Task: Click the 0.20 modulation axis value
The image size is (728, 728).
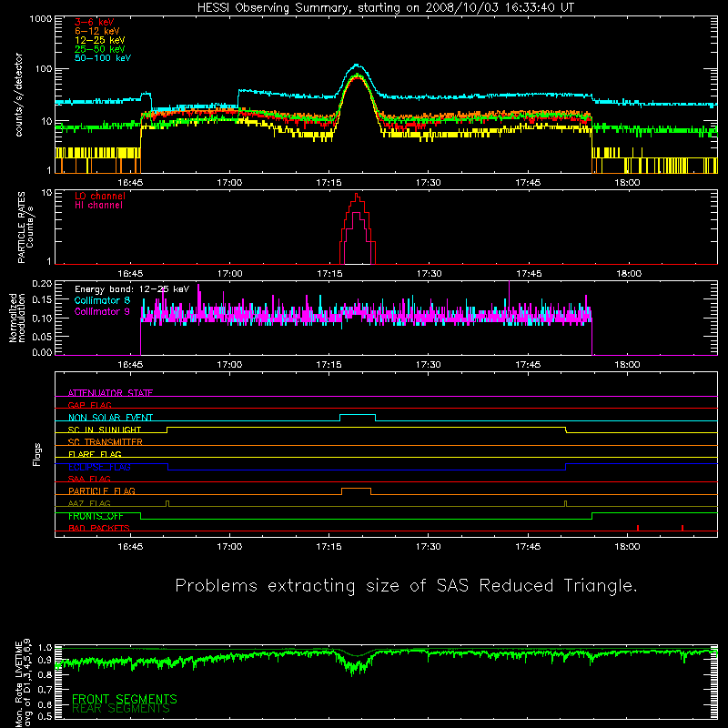Action: point(42,283)
